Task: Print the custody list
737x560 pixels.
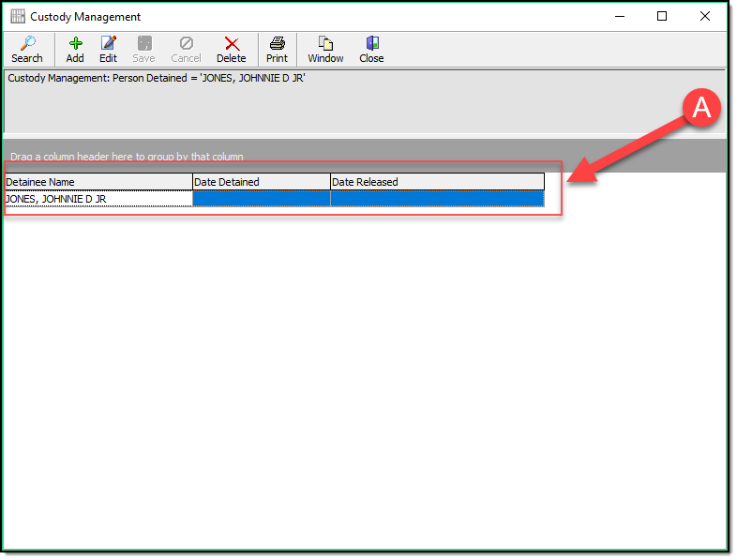Action: point(277,44)
